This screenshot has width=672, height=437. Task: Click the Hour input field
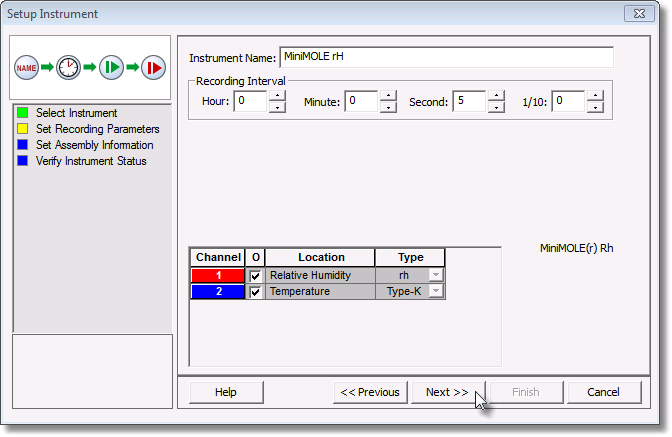251,101
